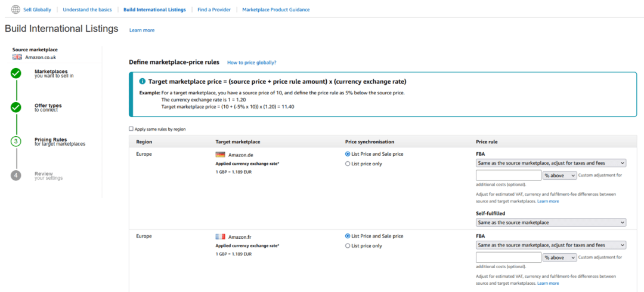Click the UK flag icon for Amazon.co.uk
The height and width of the screenshot is (292, 644).
coord(17,57)
